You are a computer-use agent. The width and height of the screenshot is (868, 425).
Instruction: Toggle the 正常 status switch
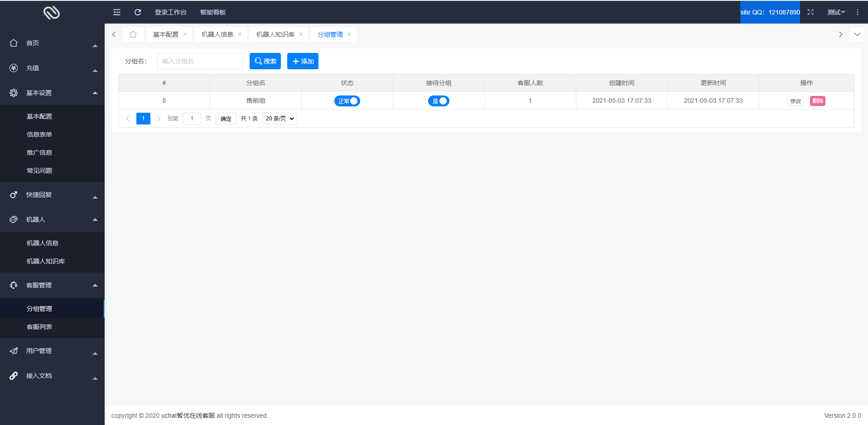pyautogui.click(x=347, y=101)
